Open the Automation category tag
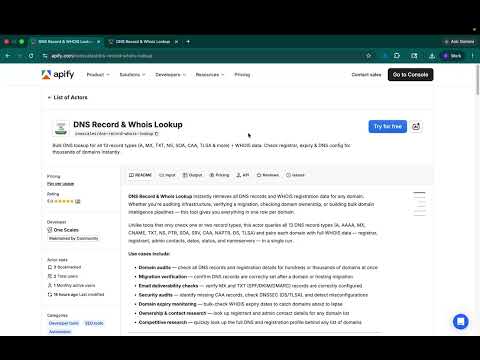The width and height of the screenshot is (480, 360). [x=60, y=332]
